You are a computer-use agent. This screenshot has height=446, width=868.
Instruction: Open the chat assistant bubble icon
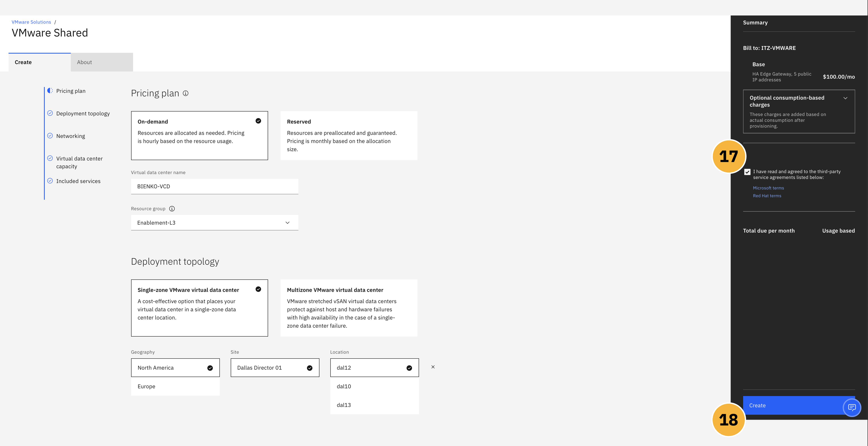pyautogui.click(x=852, y=408)
